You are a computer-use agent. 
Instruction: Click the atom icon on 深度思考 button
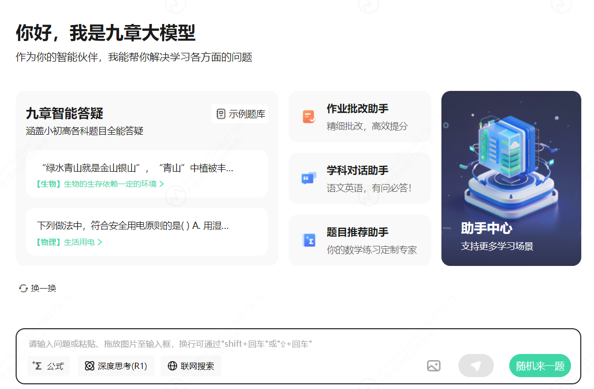click(89, 366)
